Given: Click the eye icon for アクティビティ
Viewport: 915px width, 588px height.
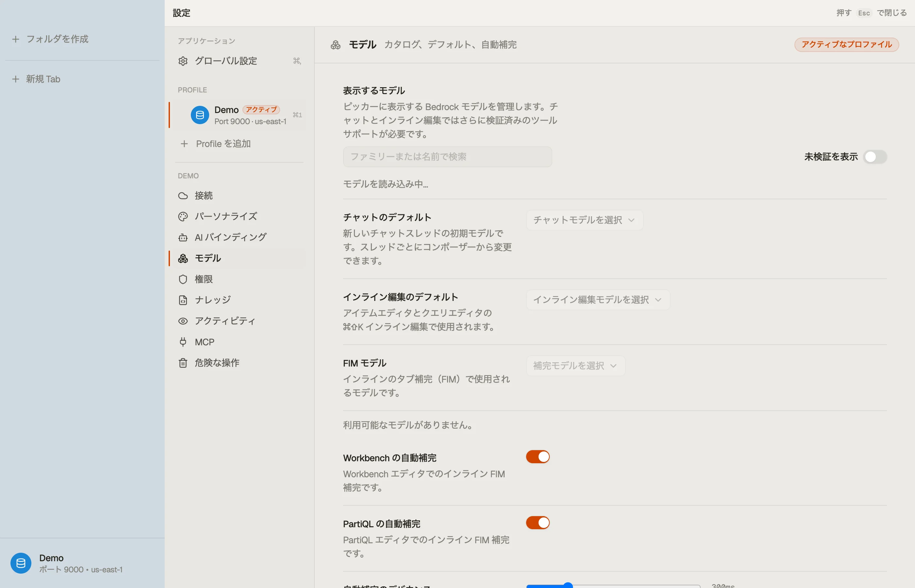Looking at the screenshot, I should coord(183,321).
